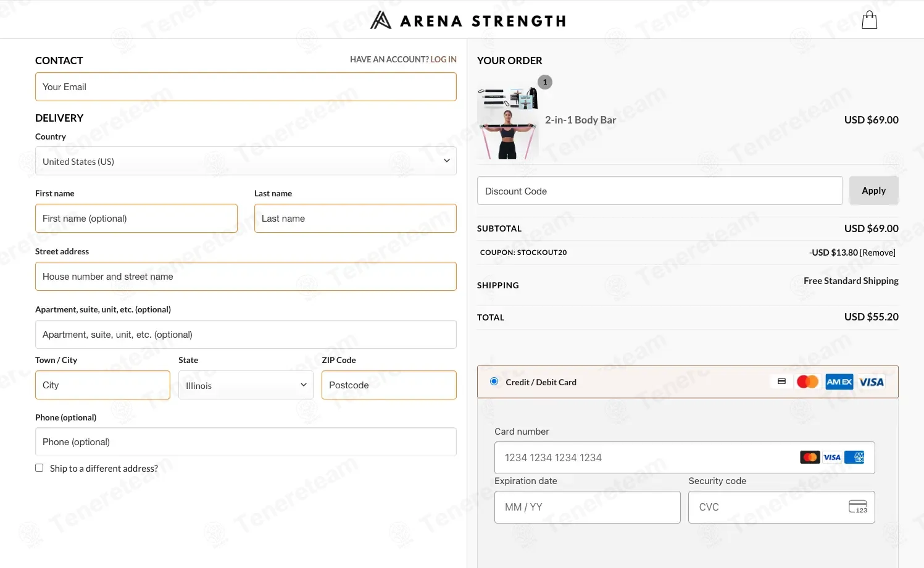Remove the STOCKOUT20 coupon
This screenshot has width=924, height=568.
pos(878,253)
